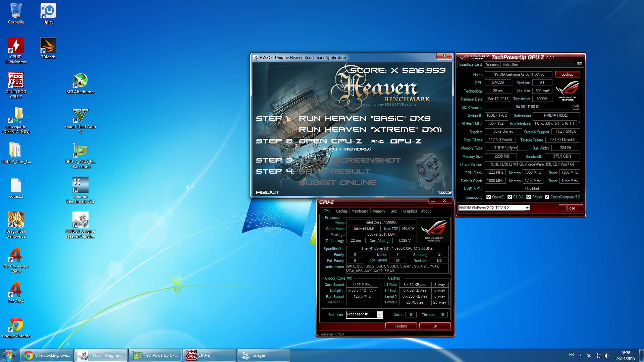Toggle the OpenCL checkbox in GPU-Z

pos(488,197)
